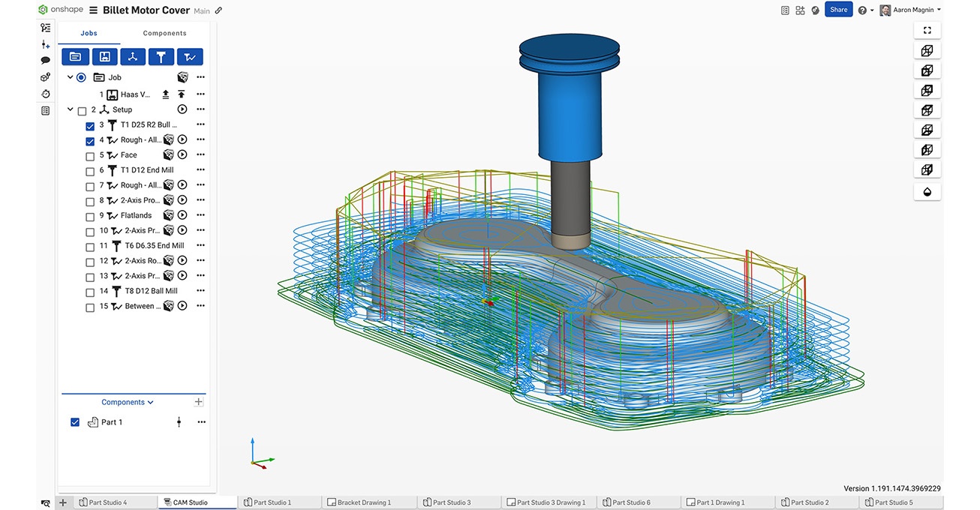
Task: Open the Bracket Drawing 1 tab
Action: coord(364,502)
